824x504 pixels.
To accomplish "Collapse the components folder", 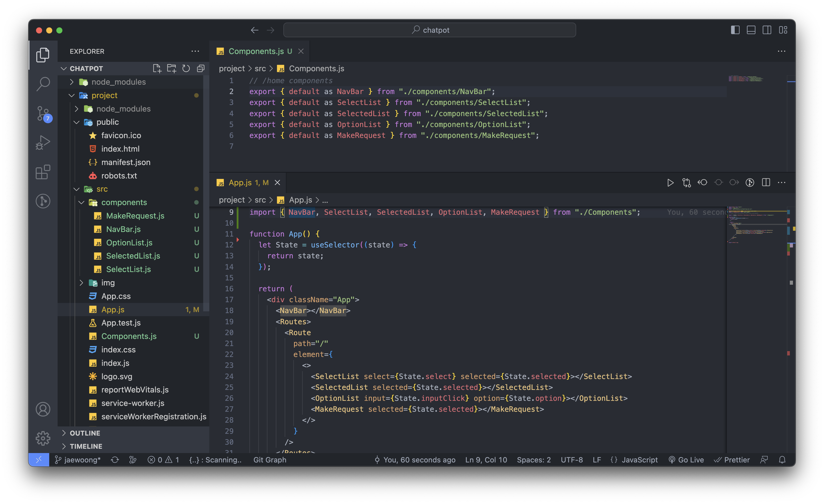I will pyautogui.click(x=81, y=203).
